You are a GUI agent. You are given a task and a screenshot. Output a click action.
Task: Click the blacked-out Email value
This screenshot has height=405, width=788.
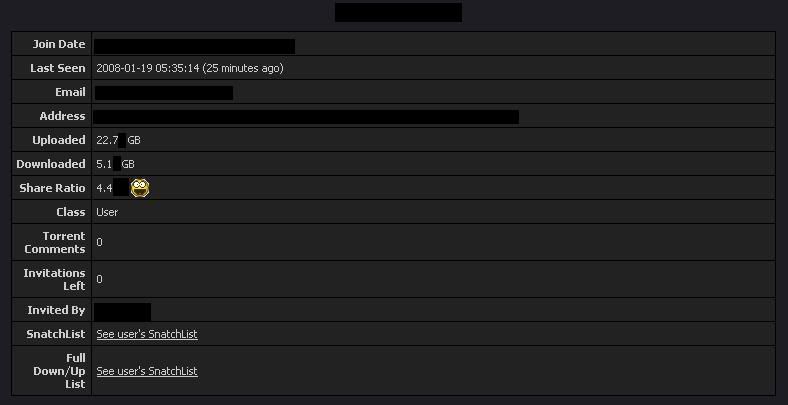163,92
